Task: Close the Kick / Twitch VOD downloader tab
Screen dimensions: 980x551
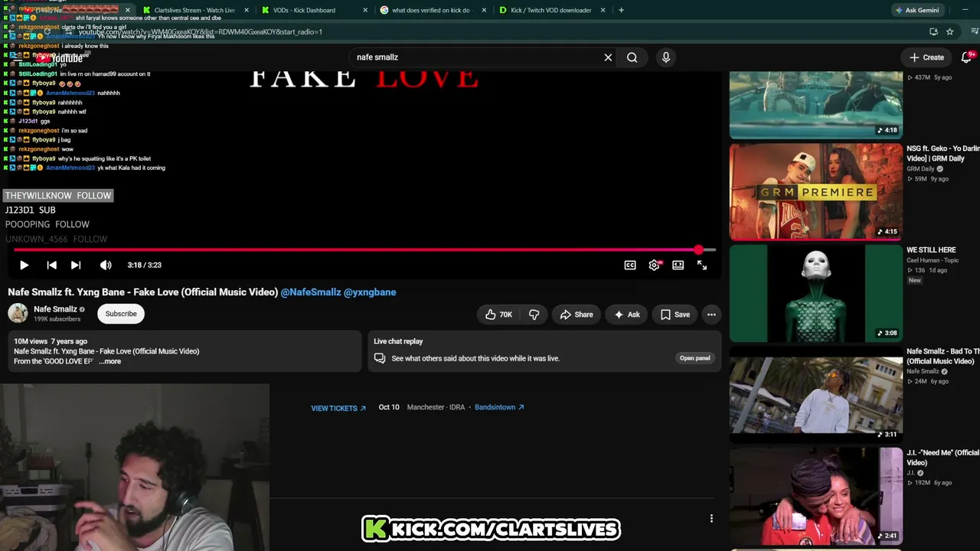Action: click(603, 10)
